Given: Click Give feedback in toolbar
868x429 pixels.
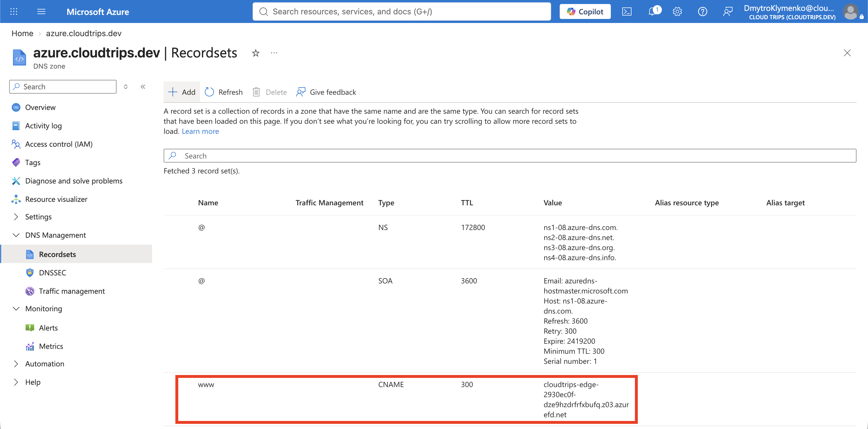Looking at the screenshot, I should coord(326,92).
